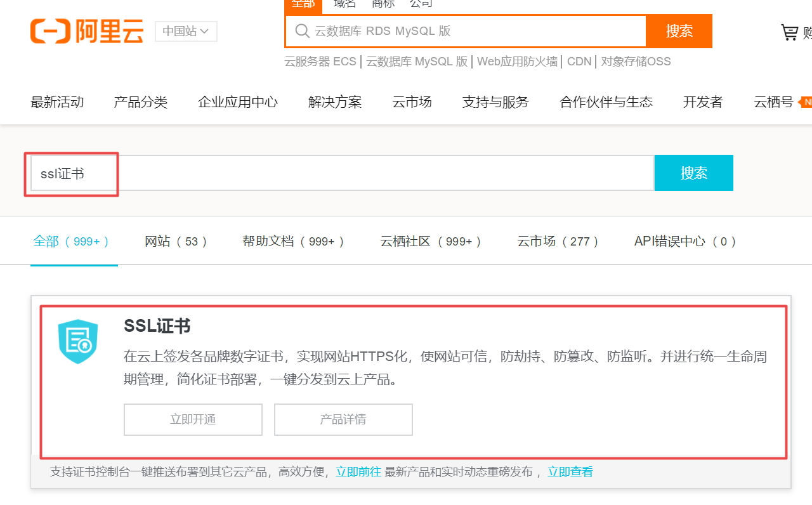Switch to the 云栖社区 (999+) tab
This screenshot has width=812, height=505.
(x=431, y=242)
